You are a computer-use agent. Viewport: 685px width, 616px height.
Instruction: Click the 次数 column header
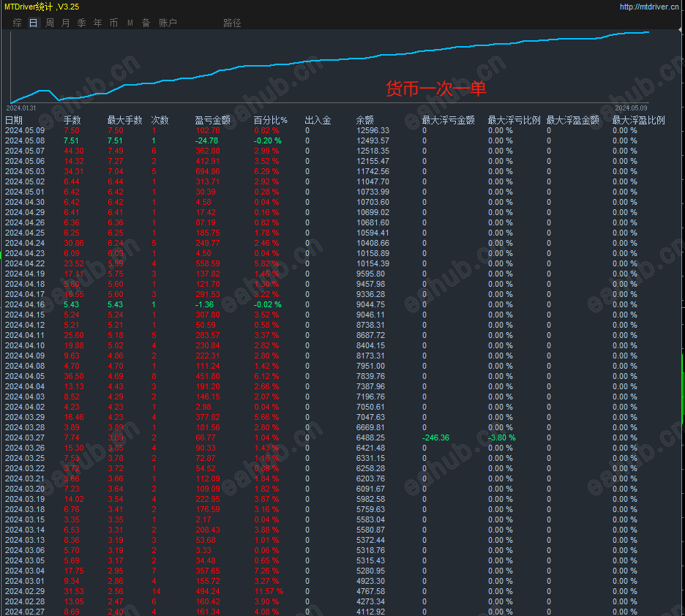click(160, 120)
